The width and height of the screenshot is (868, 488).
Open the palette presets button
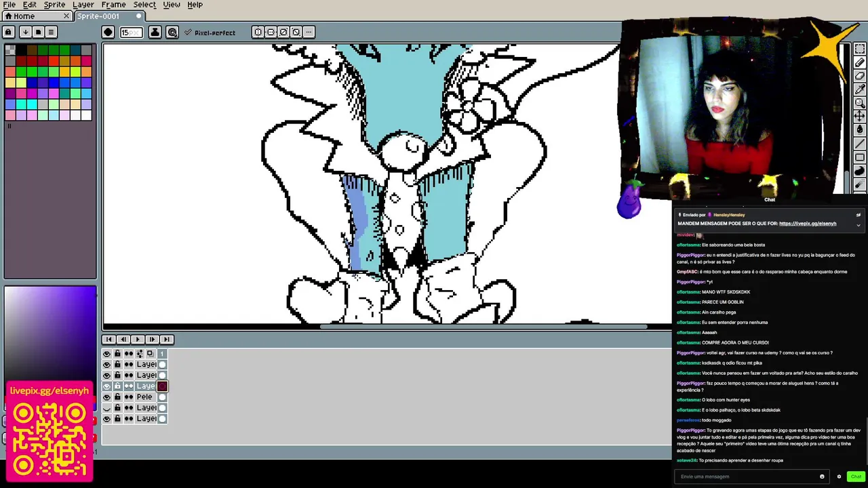coord(38,32)
